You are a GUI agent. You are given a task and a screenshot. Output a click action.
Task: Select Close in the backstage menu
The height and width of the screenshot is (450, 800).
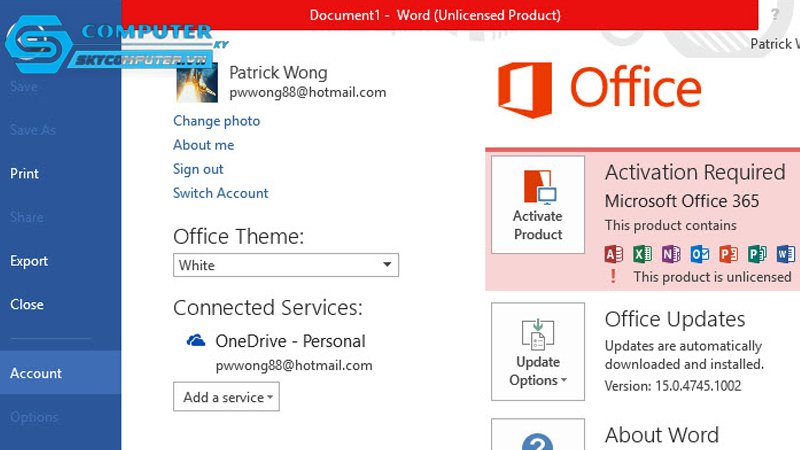click(x=27, y=305)
